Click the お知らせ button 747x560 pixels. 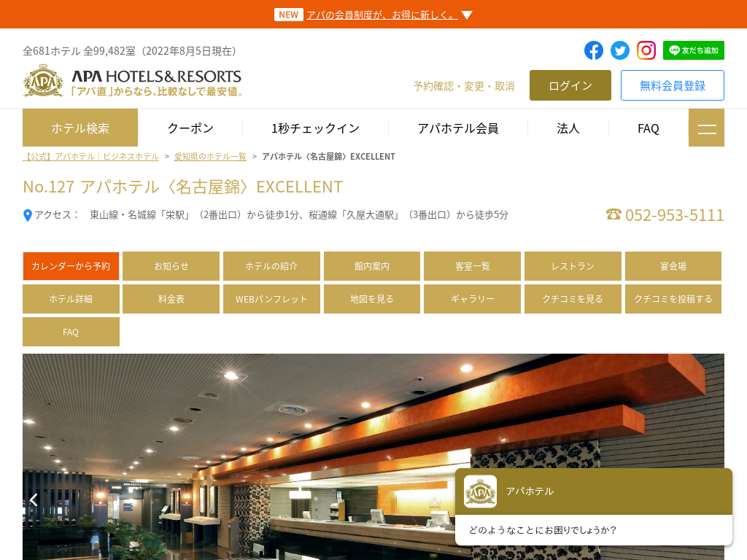[171, 266]
